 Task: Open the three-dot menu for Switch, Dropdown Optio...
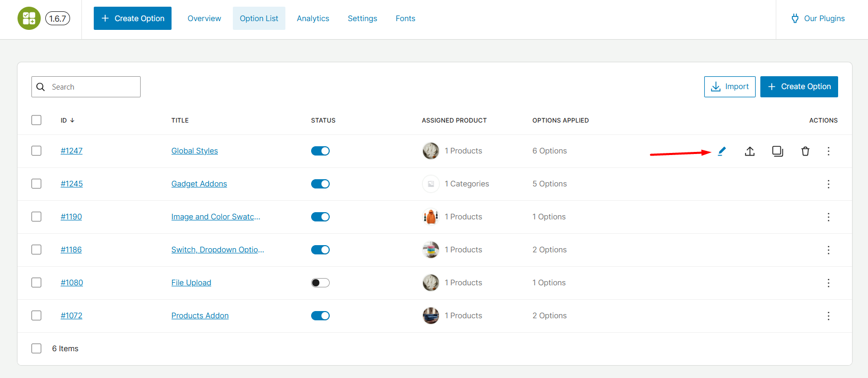point(828,250)
